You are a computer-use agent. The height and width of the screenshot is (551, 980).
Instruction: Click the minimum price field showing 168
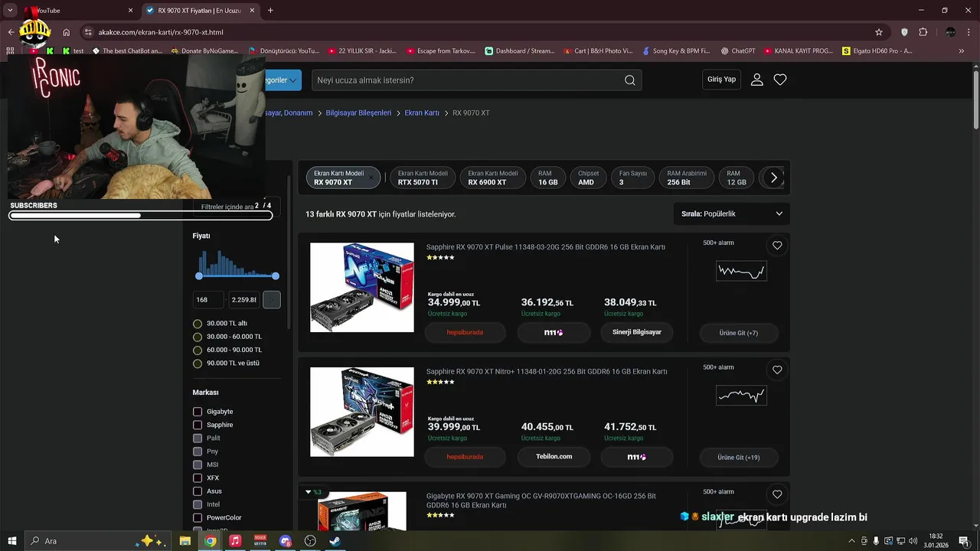[208, 300]
